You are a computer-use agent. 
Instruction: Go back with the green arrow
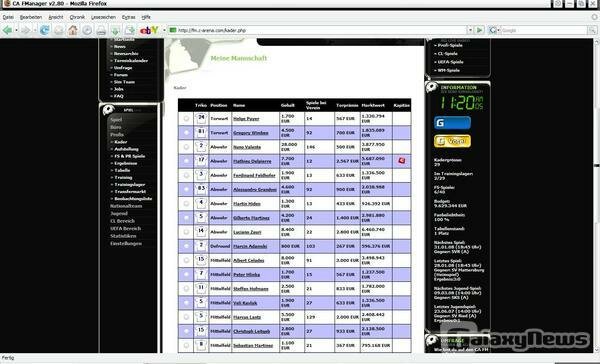[x=7, y=30]
